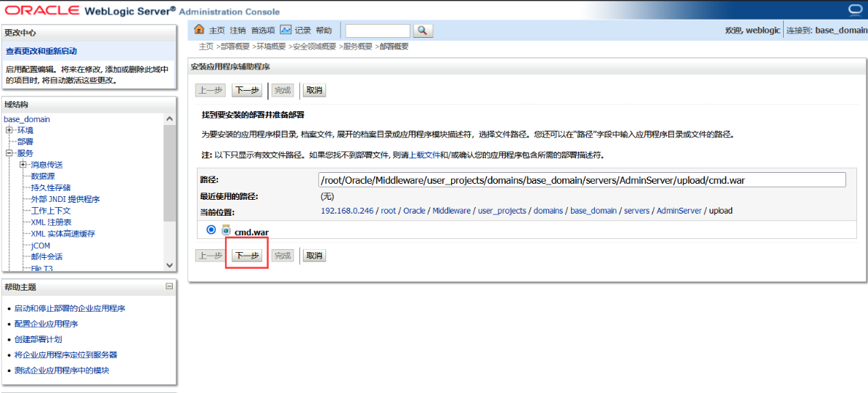The width and height of the screenshot is (868, 393).
Task: Open 工作上下文 tree item
Action: (51, 211)
